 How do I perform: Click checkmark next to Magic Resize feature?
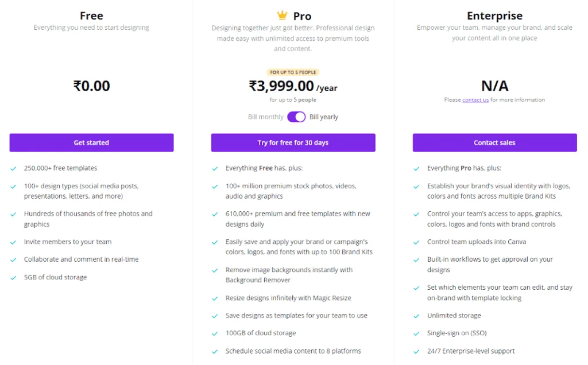215,298
